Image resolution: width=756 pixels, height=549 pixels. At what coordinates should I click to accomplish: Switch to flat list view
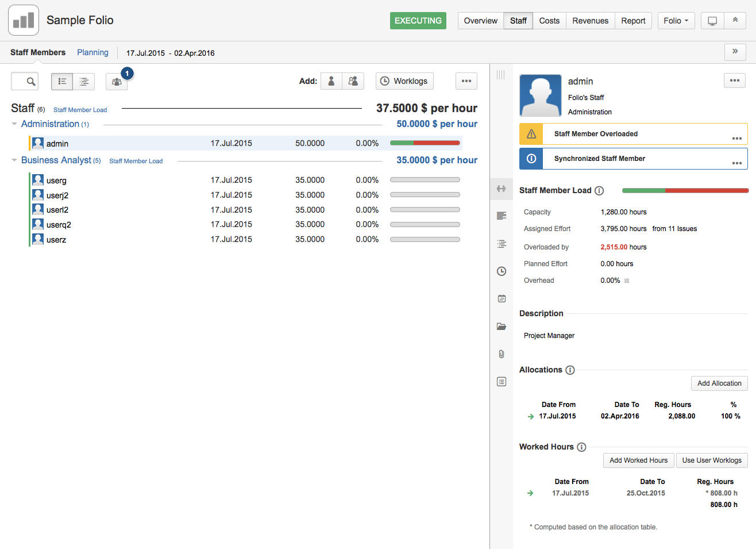(x=62, y=82)
